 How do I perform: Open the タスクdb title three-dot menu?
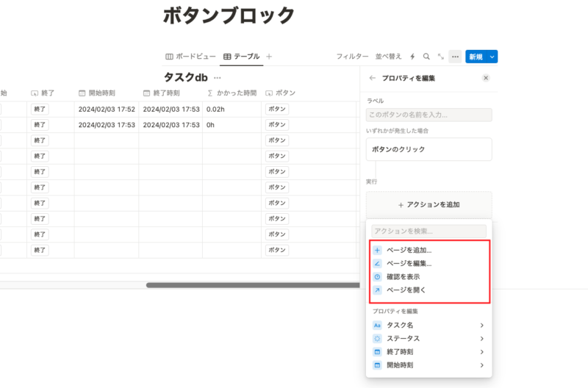[217, 78]
